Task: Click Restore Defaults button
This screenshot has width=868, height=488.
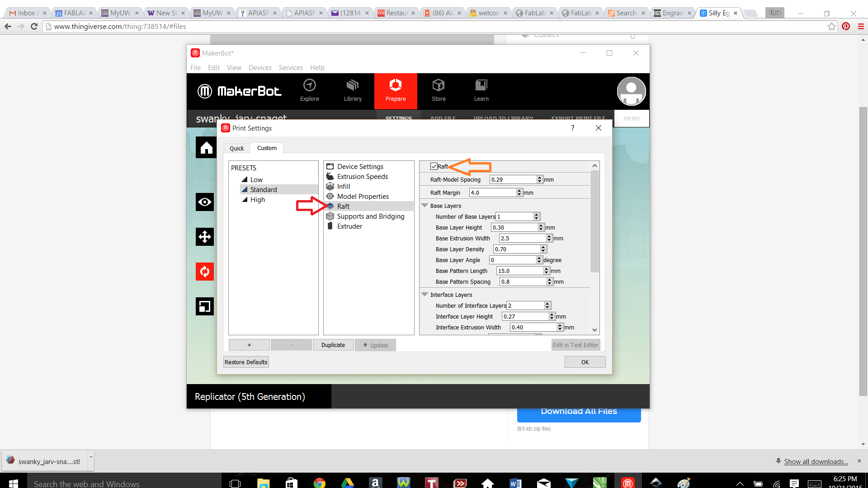Action: coord(246,361)
